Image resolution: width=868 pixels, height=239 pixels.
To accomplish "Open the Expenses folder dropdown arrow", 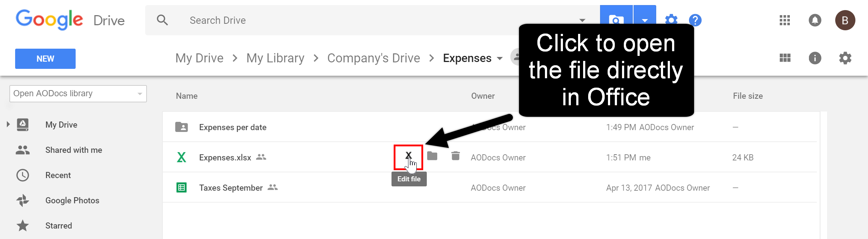I will (500, 58).
